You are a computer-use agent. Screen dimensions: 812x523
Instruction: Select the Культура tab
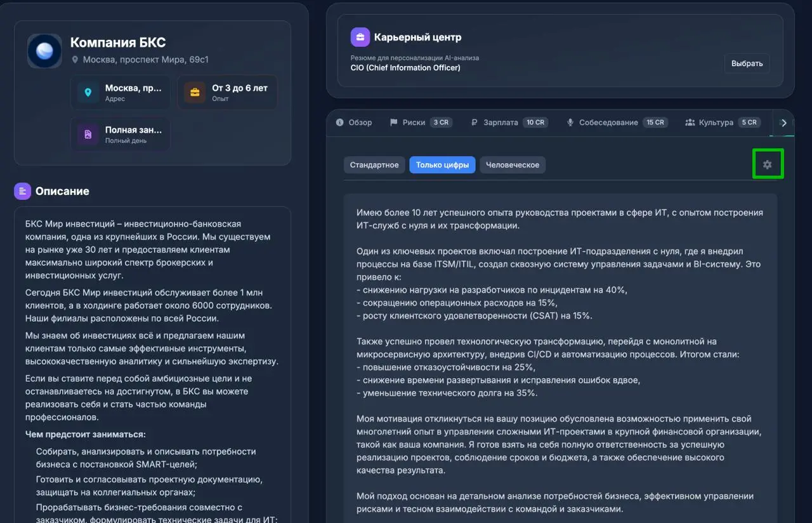[x=723, y=122]
